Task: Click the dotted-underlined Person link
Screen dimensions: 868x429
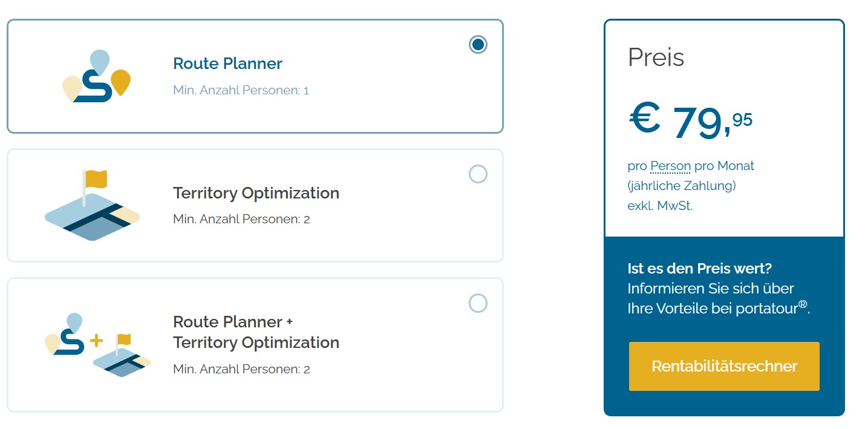Action: [670, 166]
